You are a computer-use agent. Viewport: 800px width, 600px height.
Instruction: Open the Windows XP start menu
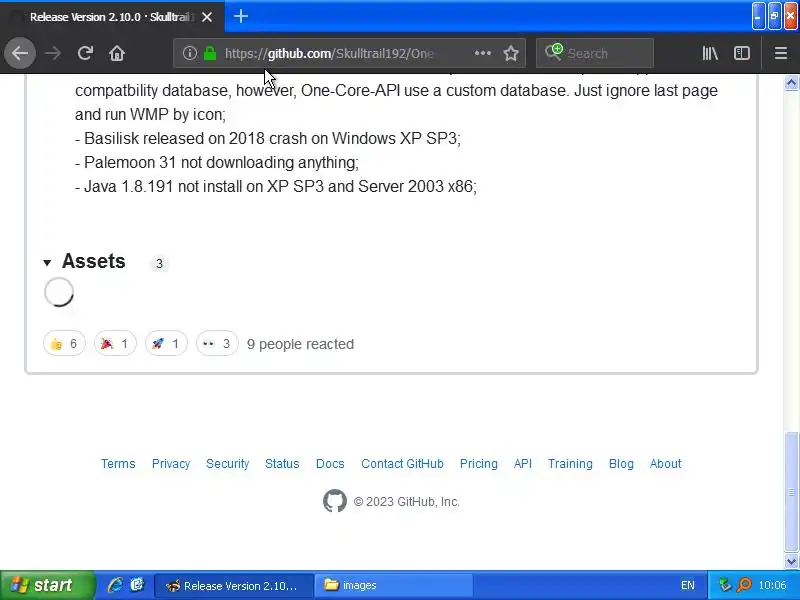point(47,585)
